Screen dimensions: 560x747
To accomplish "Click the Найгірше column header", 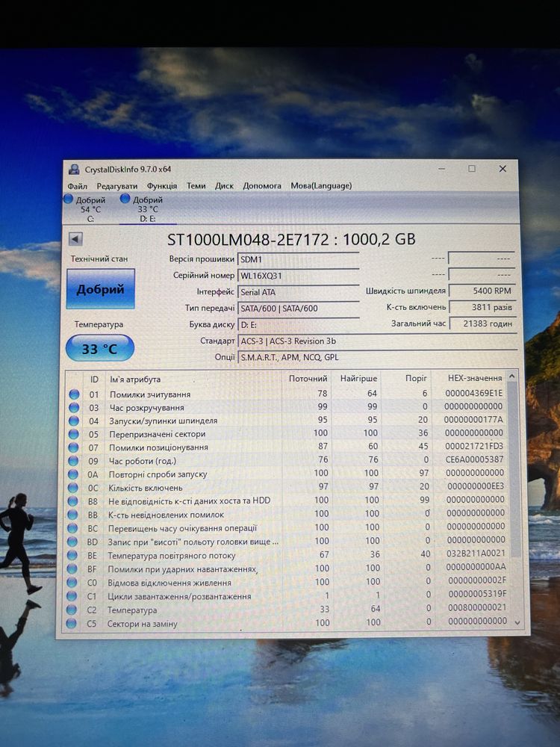I will click(358, 378).
